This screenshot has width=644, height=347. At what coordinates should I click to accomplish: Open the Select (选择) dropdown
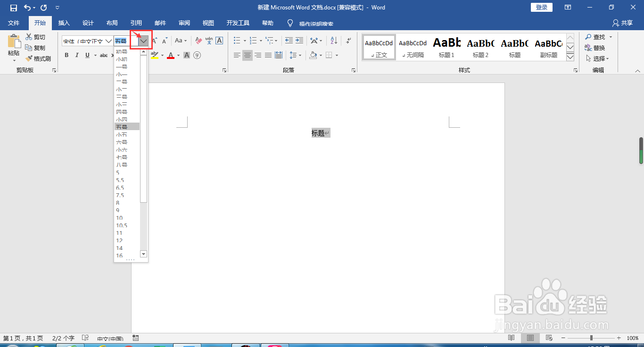click(x=597, y=58)
